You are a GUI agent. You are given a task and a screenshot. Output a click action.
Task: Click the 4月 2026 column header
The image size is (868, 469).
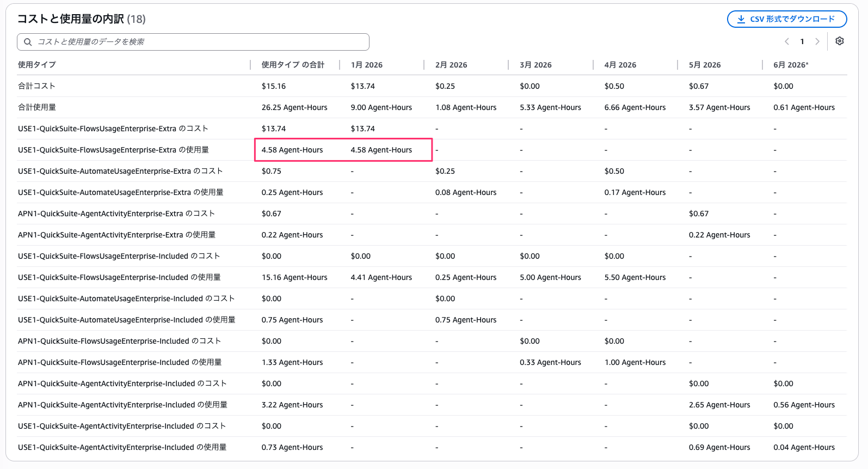(x=620, y=65)
